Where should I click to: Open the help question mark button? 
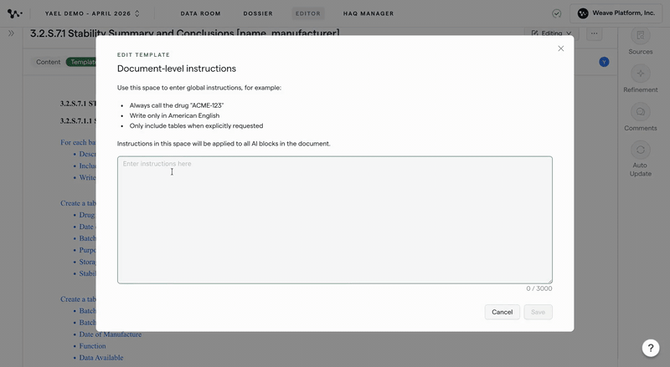[x=650, y=348]
